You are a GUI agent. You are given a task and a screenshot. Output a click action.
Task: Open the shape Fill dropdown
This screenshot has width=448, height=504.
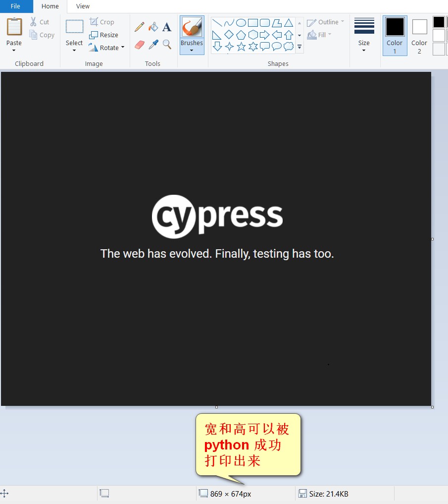click(319, 35)
